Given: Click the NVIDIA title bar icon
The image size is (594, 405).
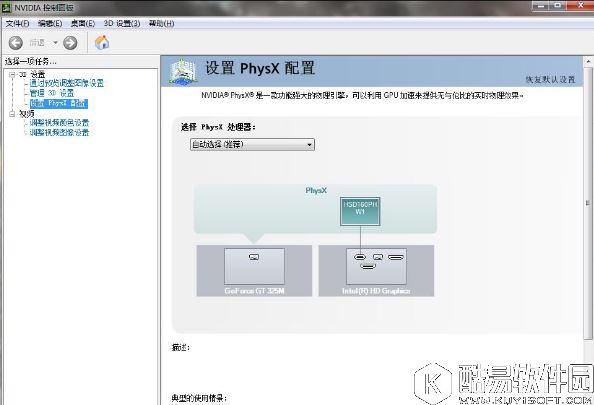Looking at the screenshot, I should (7, 7).
